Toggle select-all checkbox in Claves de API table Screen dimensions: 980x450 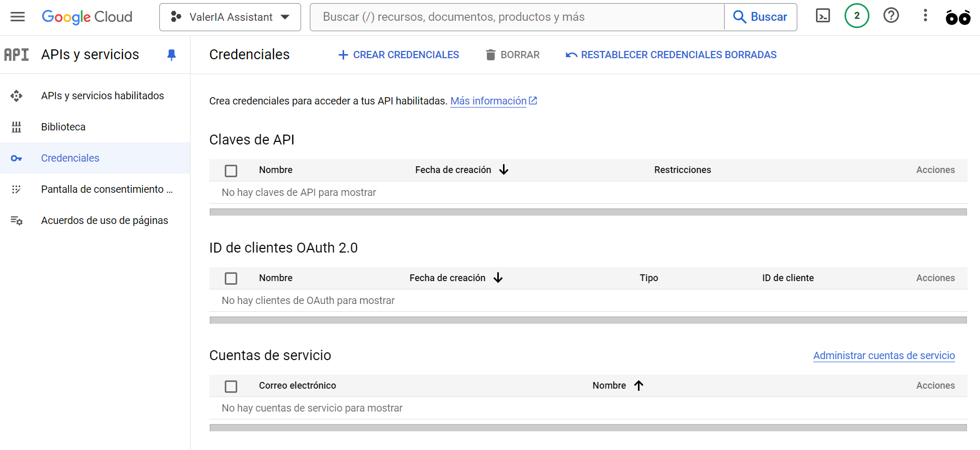[x=231, y=170]
